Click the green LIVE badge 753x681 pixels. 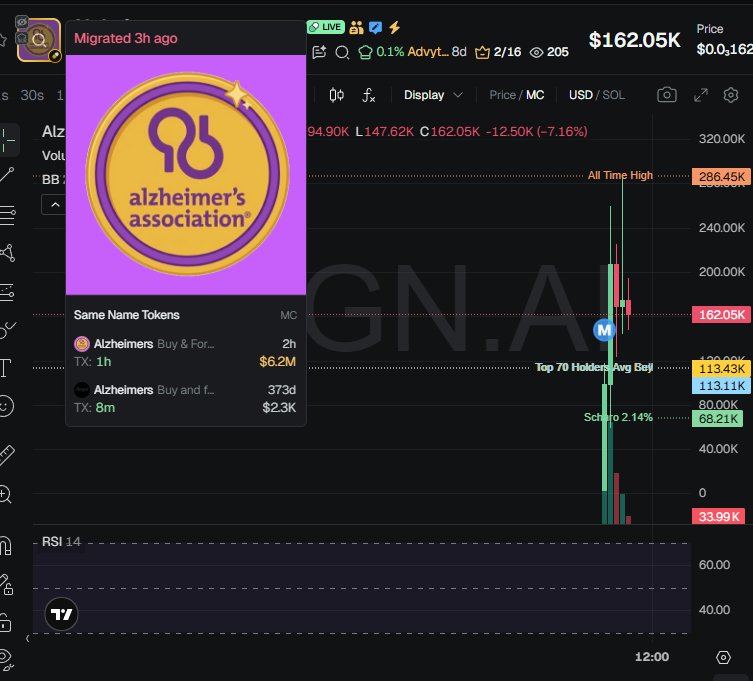pyautogui.click(x=326, y=27)
